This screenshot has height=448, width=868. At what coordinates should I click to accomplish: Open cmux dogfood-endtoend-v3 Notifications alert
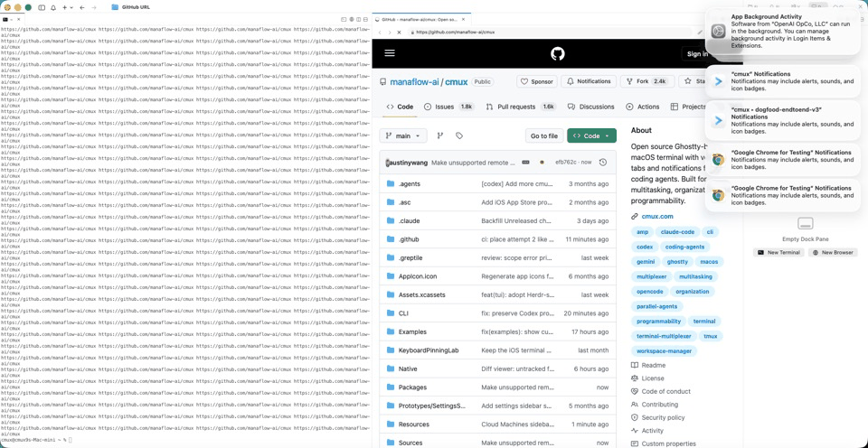coord(782,120)
